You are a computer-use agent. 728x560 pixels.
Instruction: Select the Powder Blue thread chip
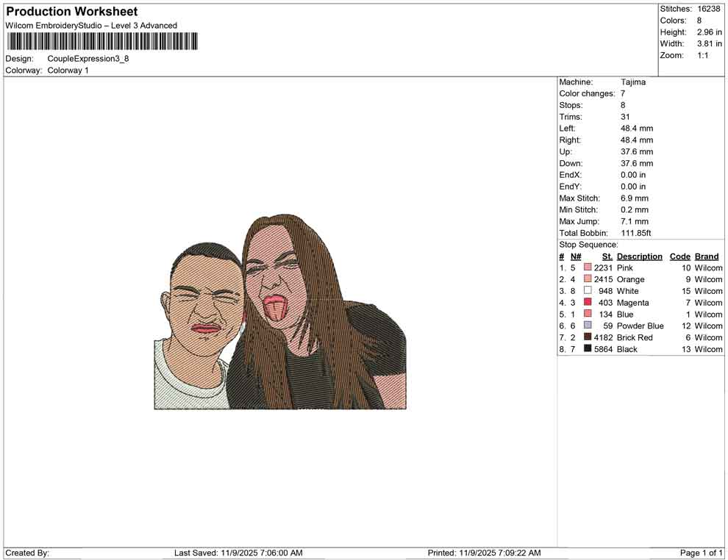pos(588,326)
